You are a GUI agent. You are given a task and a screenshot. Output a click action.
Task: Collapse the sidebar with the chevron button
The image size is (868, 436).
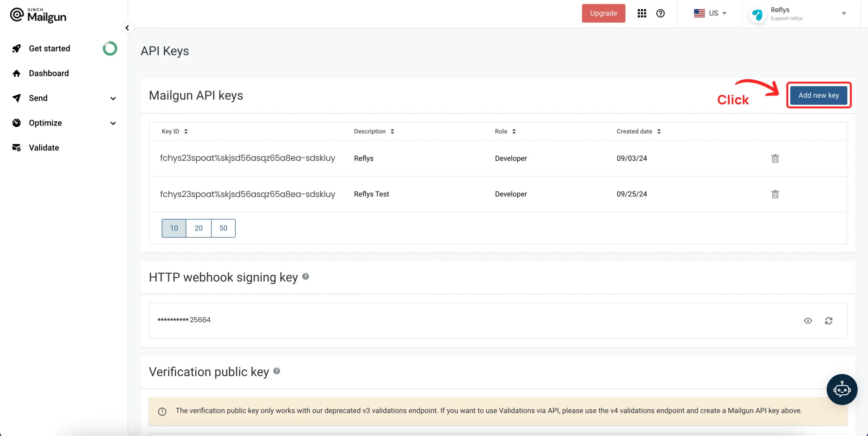127,28
